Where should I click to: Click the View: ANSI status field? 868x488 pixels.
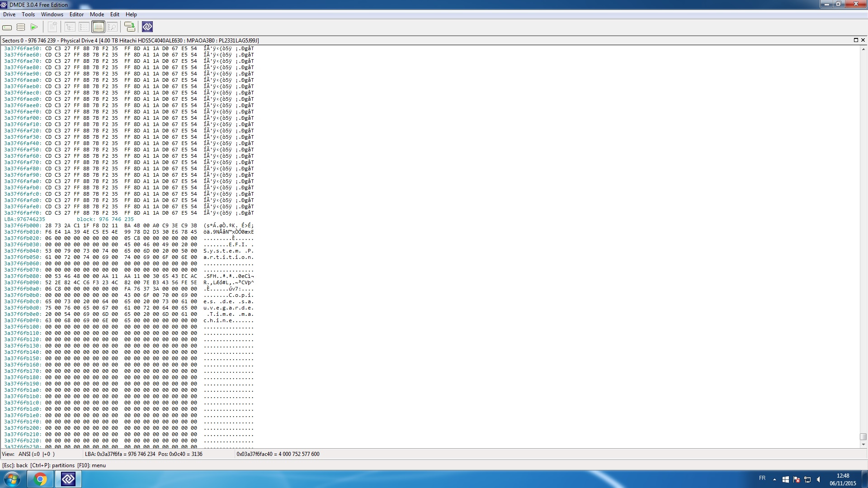point(28,454)
